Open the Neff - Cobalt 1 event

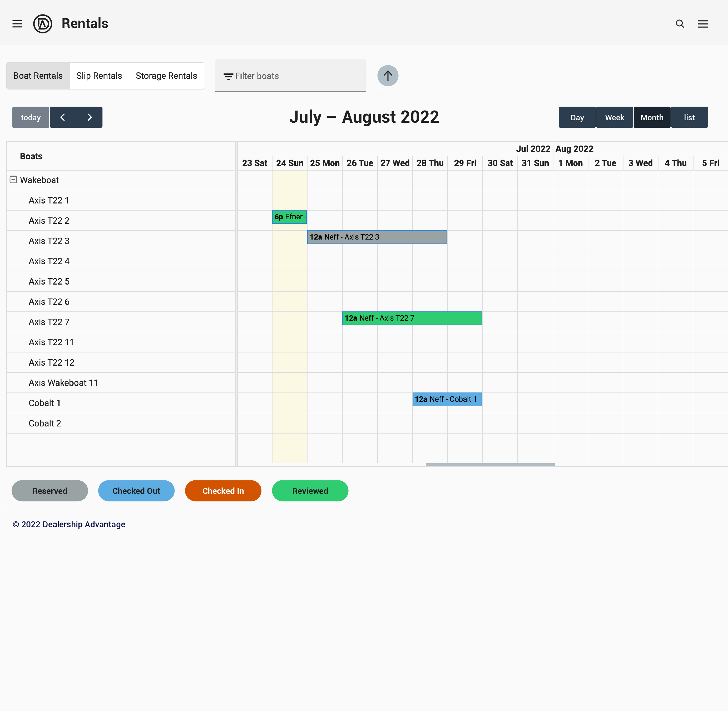tap(447, 399)
